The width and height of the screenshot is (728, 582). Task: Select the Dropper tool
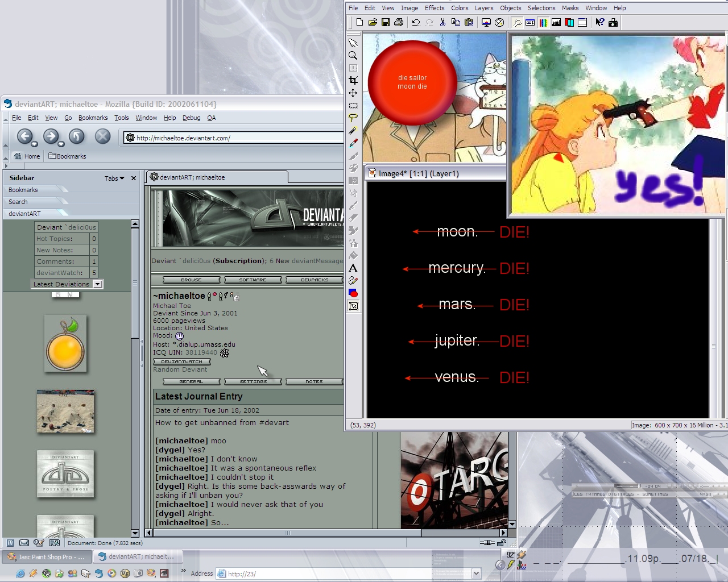353,143
